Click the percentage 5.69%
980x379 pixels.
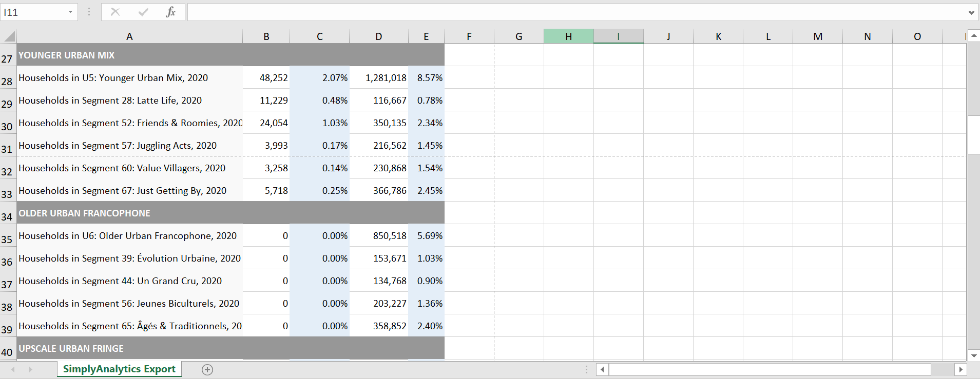pyautogui.click(x=430, y=236)
